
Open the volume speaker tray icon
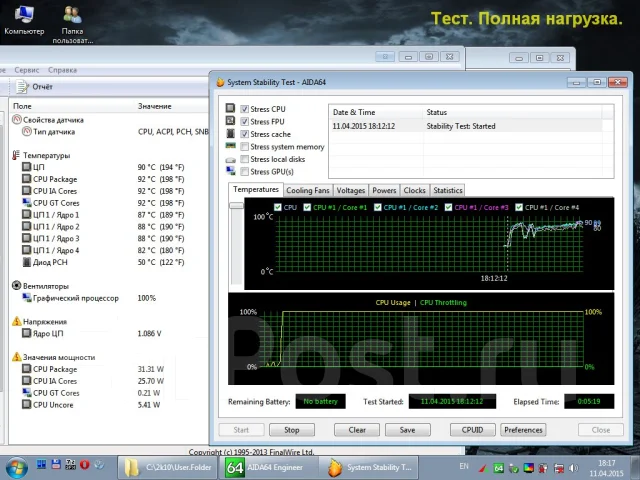tap(573, 468)
